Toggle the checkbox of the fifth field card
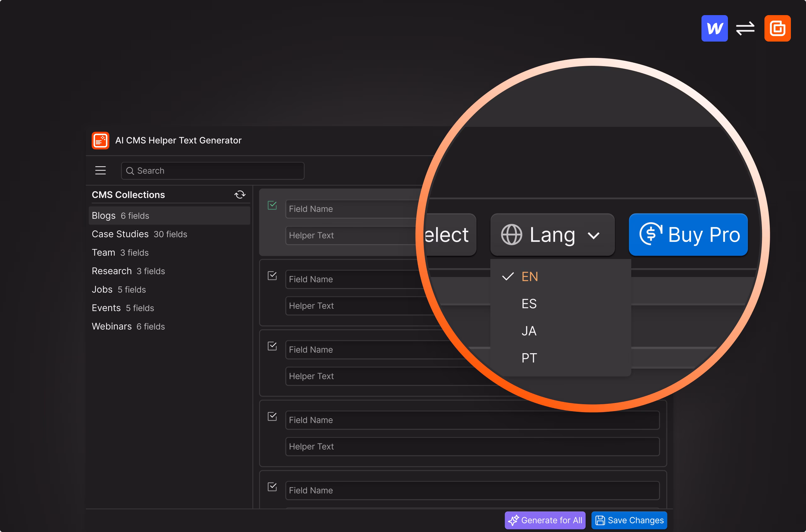 pyautogui.click(x=272, y=487)
